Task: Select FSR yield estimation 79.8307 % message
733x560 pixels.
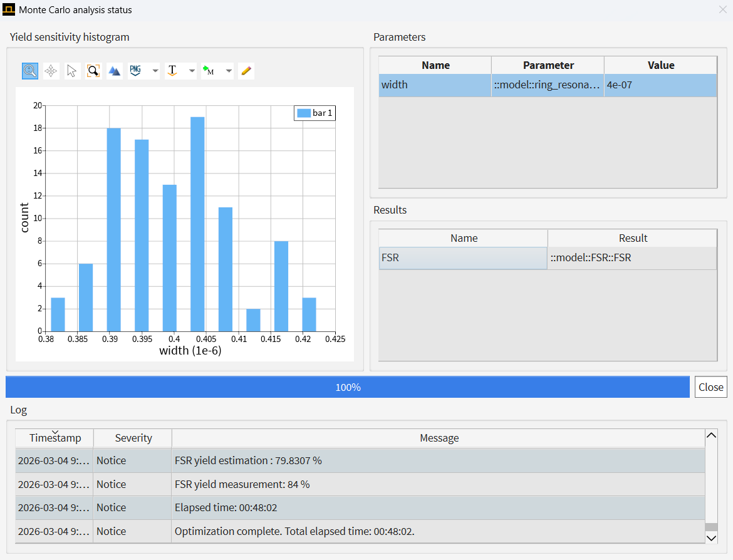Action: [x=439, y=461]
